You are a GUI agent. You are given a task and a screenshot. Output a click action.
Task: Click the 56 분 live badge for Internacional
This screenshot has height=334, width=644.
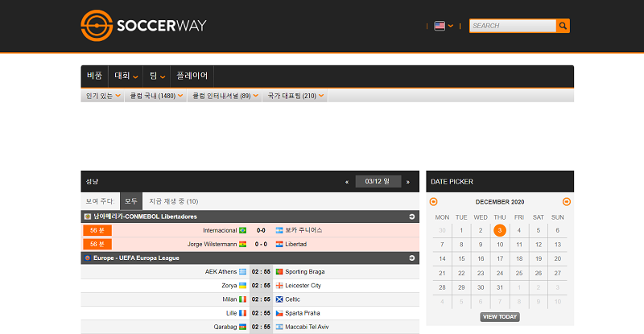point(97,230)
